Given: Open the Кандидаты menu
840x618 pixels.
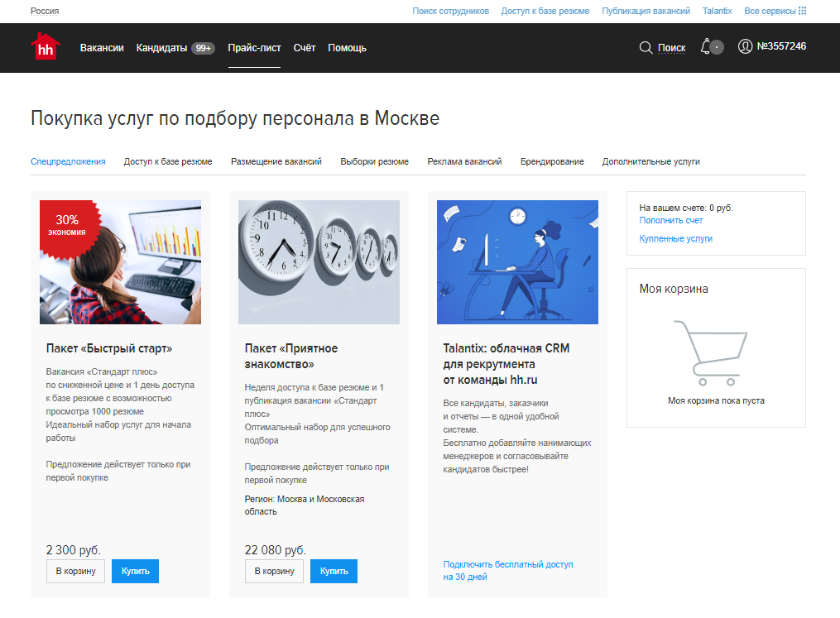Looking at the screenshot, I should click(161, 48).
